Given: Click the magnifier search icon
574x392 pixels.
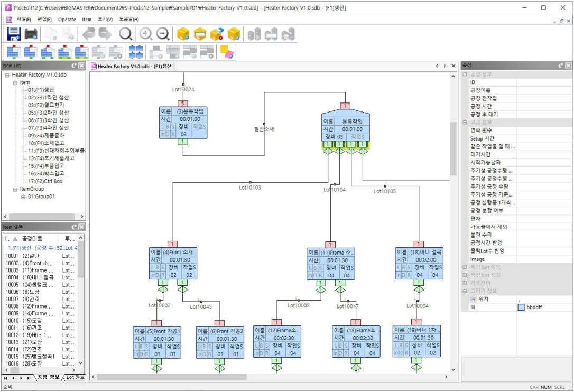Looking at the screenshot, I should pos(125,34).
